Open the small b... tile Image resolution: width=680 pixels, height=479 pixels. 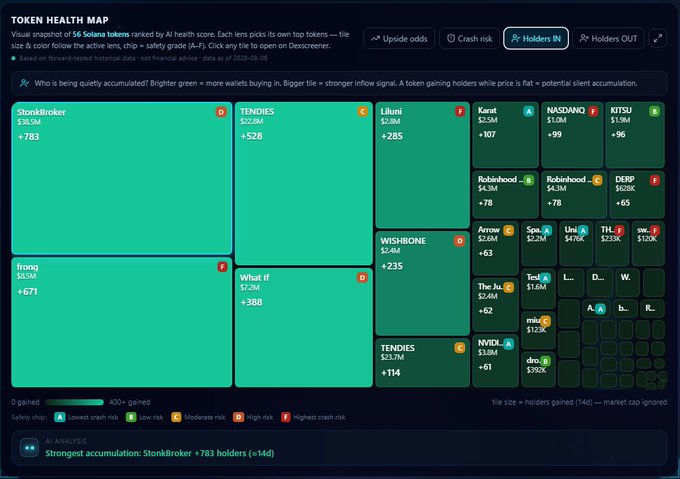625,309
